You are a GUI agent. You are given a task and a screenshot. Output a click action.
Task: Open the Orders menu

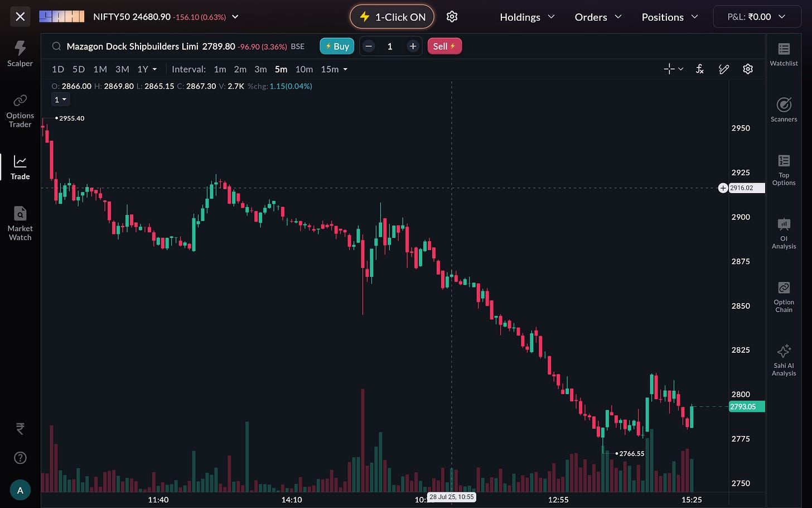598,17
